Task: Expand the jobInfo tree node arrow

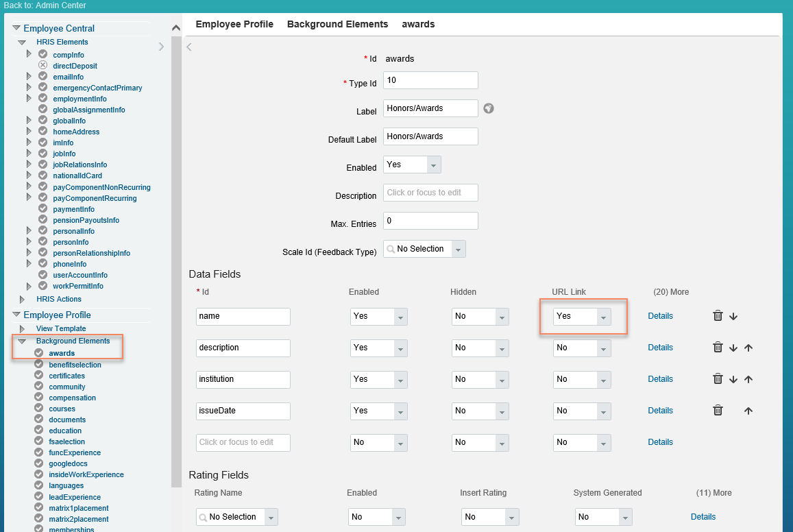Action: click(x=29, y=154)
